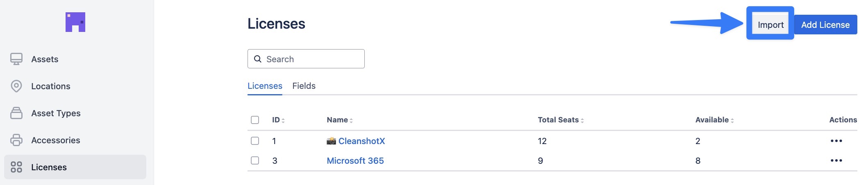This screenshot has width=868, height=185.
Task: Click the CleanshotX camera emoji icon
Action: coord(331,141)
